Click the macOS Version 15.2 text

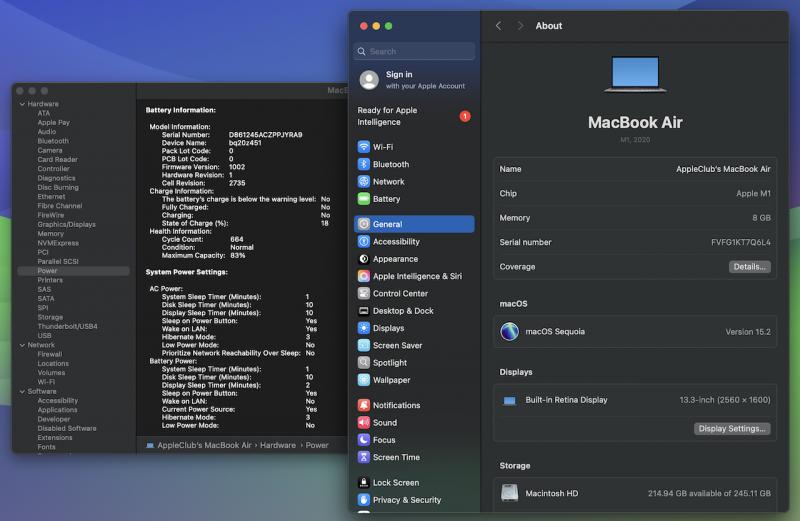pos(748,332)
